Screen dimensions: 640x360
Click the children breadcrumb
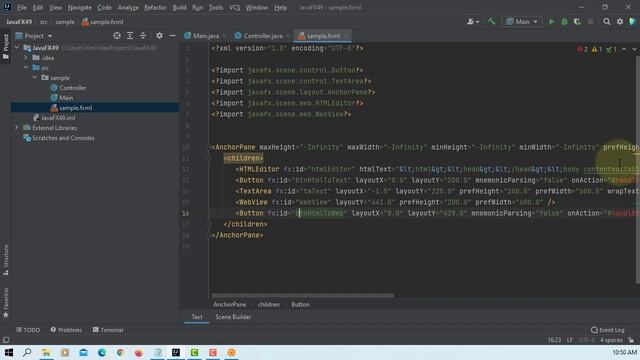click(x=269, y=304)
